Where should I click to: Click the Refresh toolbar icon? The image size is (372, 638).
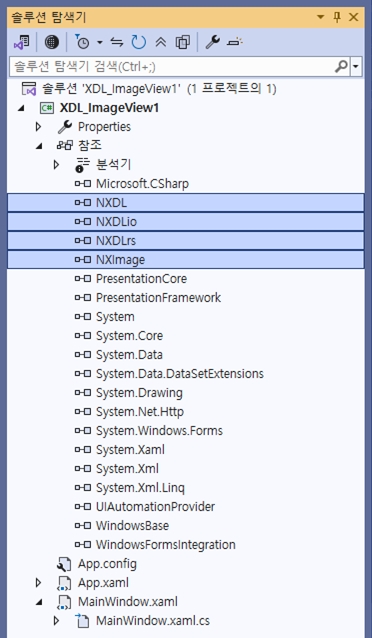click(x=138, y=42)
